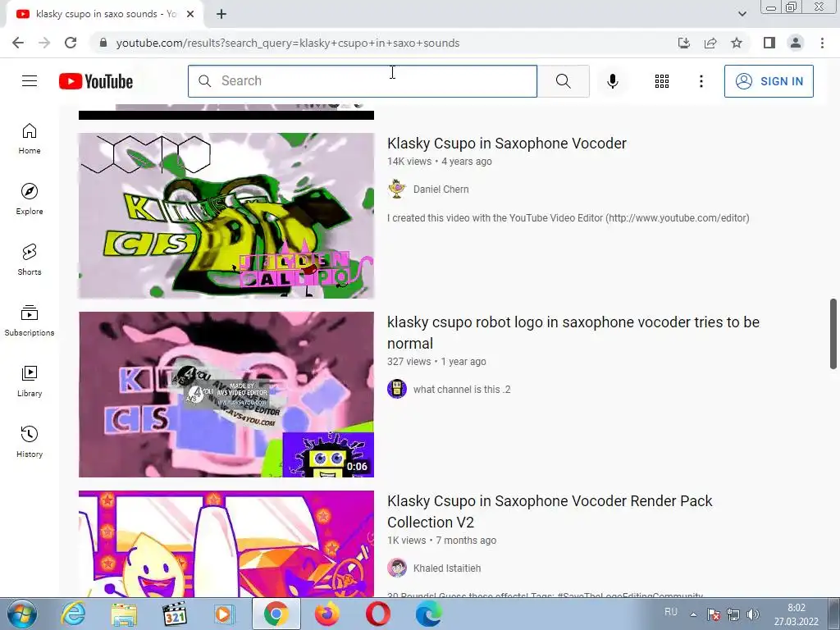Click the 1K views • 7 months ago text
This screenshot has width=840, height=630.
[441, 541]
